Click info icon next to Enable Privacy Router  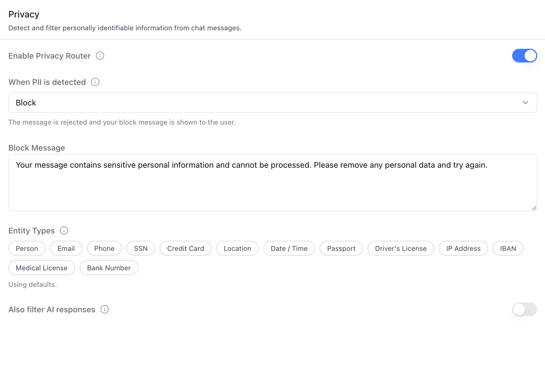click(100, 56)
